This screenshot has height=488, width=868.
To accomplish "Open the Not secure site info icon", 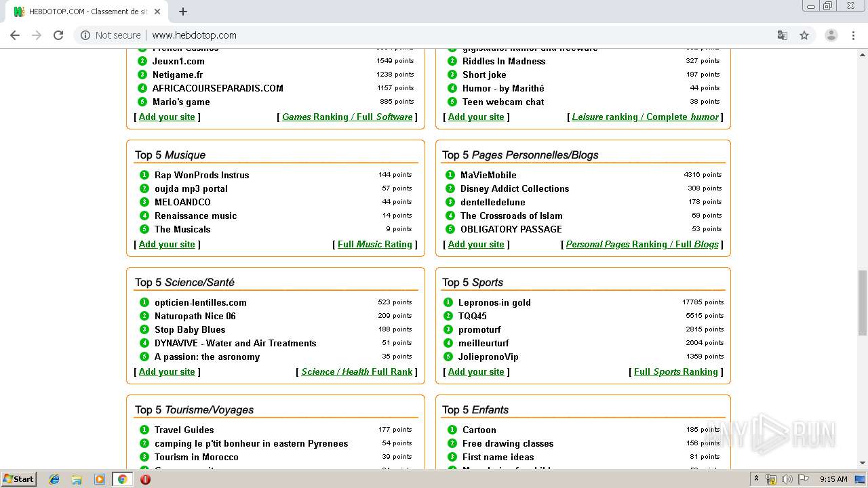I will click(85, 35).
